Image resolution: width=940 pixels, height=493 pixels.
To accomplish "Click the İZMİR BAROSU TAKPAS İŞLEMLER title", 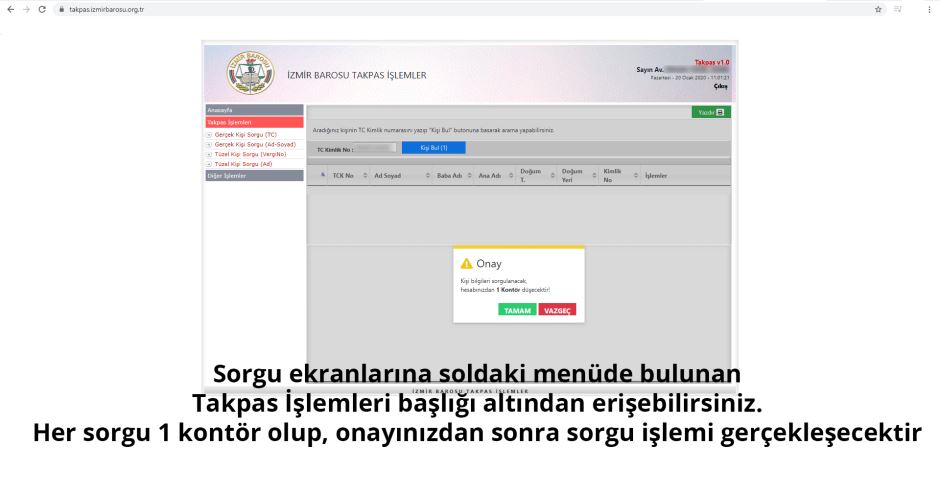I will pyautogui.click(x=357, y=76).
